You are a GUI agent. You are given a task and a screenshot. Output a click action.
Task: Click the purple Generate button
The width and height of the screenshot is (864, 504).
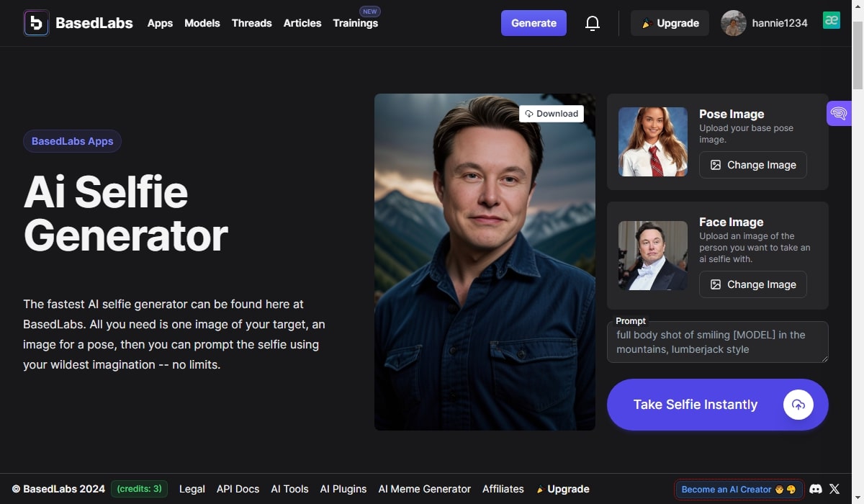[534, 23]
